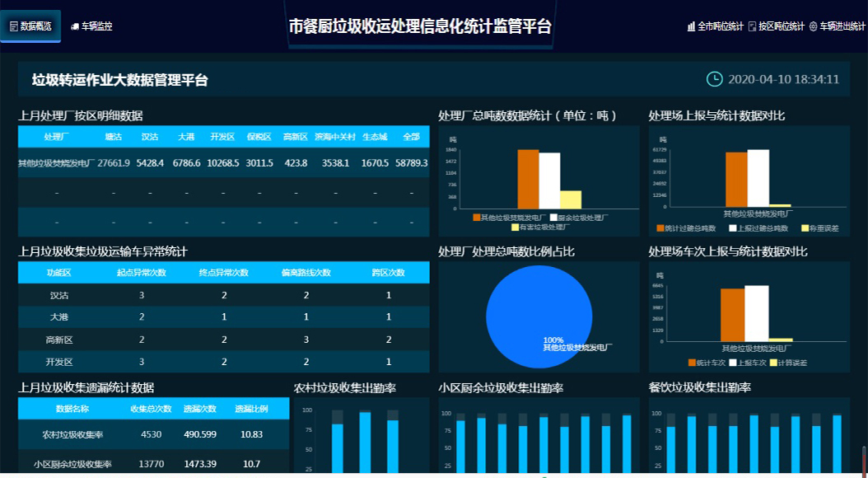868x478 pixels.
Task: Click the yellow 计算误差 legend swatch
Action: point(773,363)
